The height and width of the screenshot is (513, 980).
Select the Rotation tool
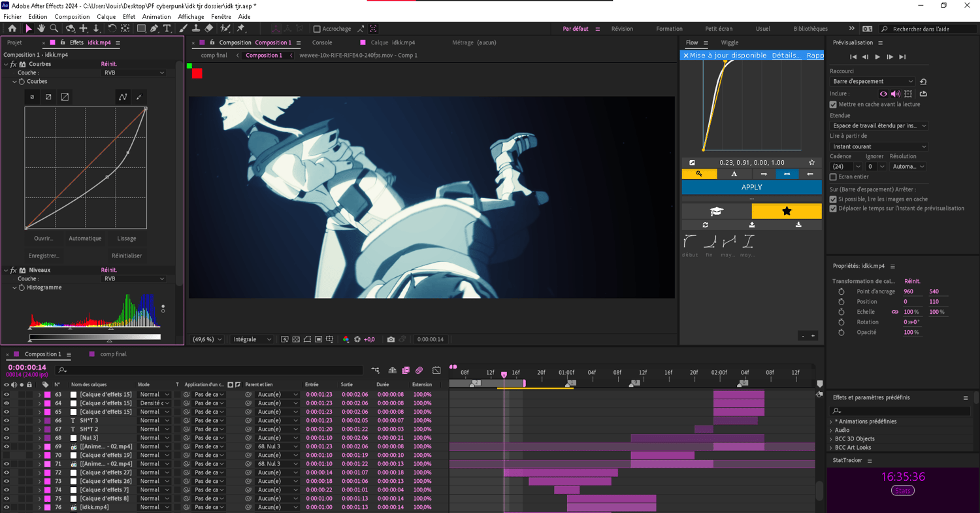112,29
